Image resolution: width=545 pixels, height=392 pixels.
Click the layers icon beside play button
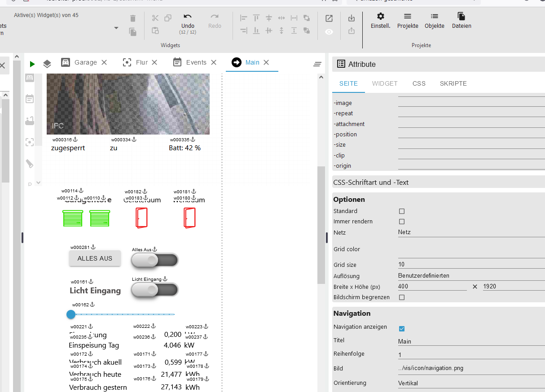pos(47,64)
